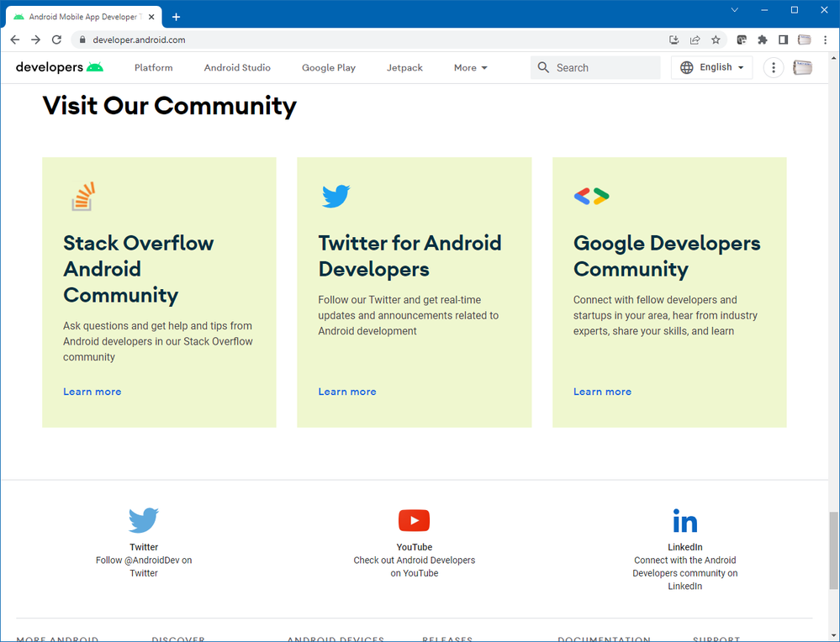Image resolution: width=840 pixels, height=642 pixels.
Task: Click the Search input field
Action: (595, 67)
